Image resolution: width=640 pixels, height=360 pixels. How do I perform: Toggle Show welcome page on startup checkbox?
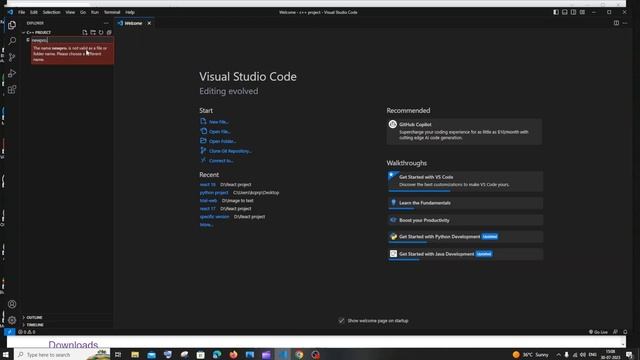pos(341,321)
